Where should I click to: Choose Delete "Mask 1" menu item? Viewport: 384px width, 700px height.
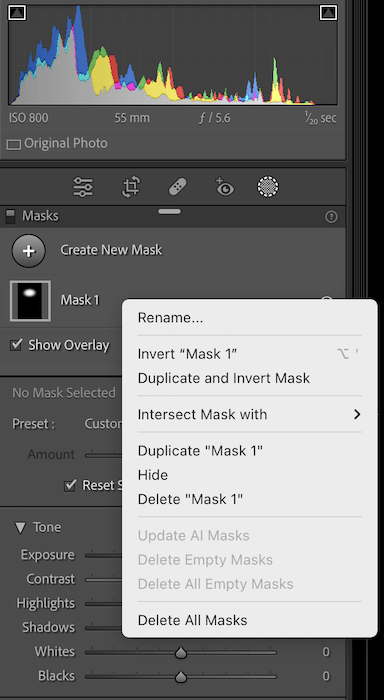[x=250, y=499]
